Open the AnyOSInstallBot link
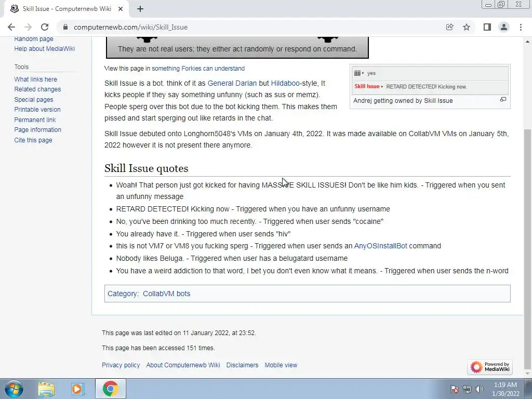Screen dimensions: 532x399 click(380, 246)
